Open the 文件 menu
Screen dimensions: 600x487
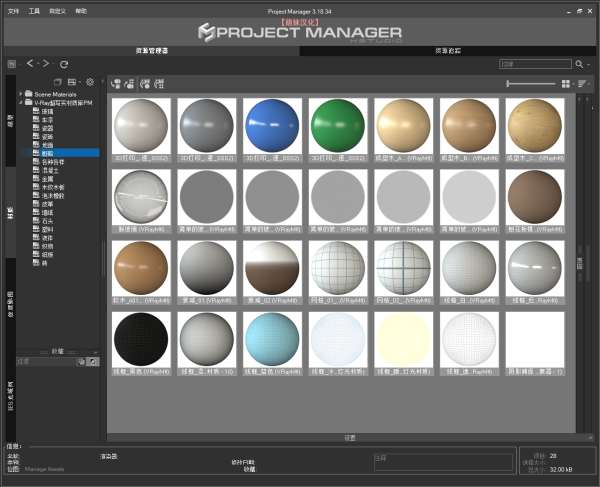[x=13, y=11]
